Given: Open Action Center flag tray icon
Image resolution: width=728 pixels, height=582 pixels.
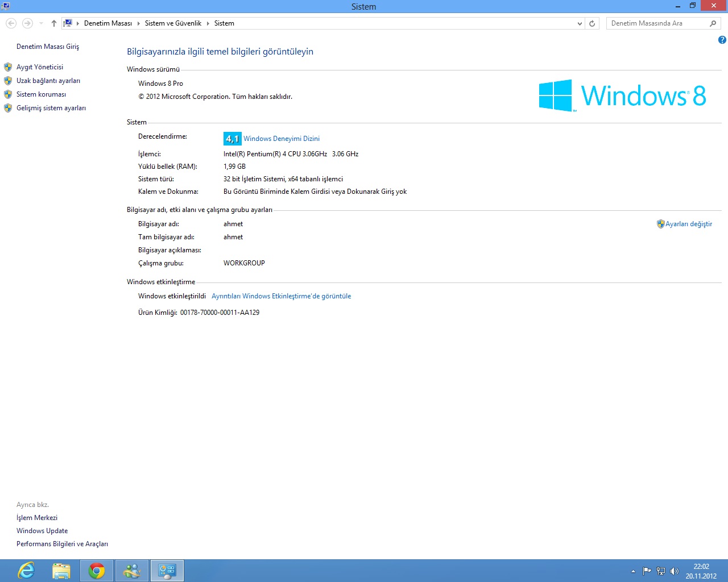Looking at the screenshot, I should (x=647, y=571).
